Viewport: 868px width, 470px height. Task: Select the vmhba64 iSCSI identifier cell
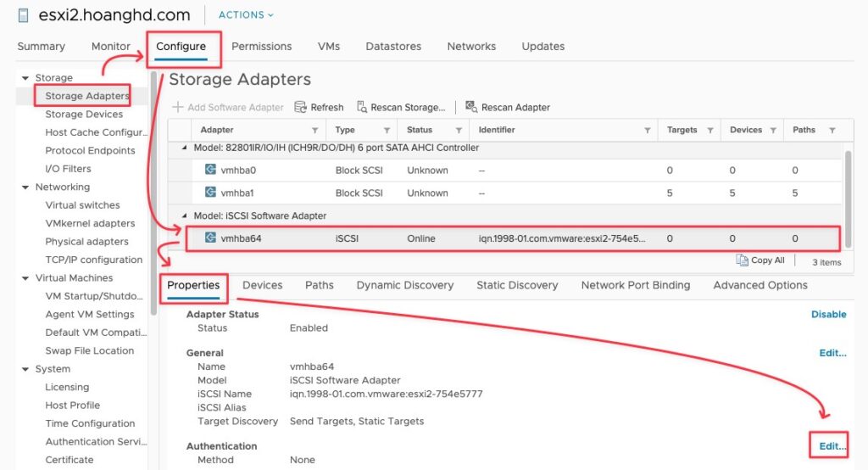coord(562,238)
